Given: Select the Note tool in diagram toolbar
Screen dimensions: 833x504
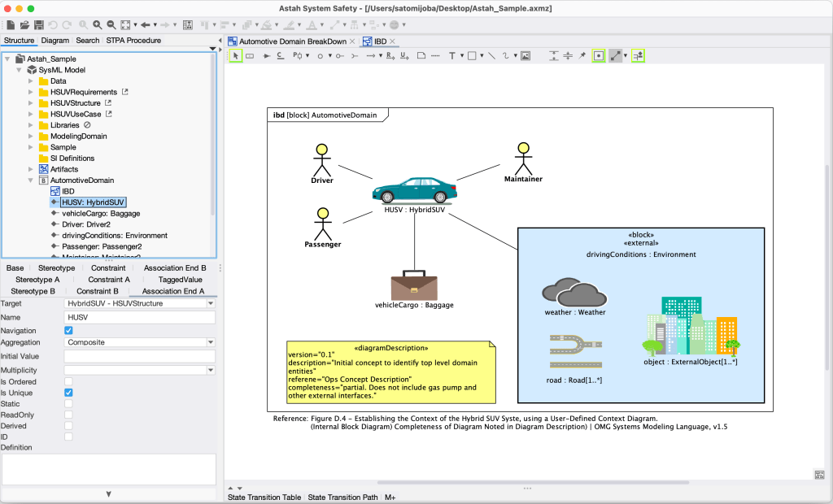Looking at the screenshot, I should (421, 56).
